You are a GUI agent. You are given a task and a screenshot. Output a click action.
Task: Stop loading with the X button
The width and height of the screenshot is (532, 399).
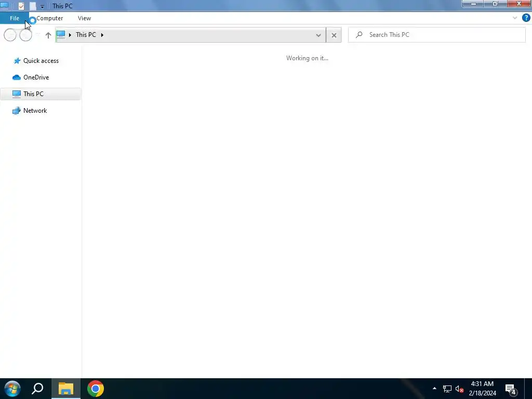tap(334, 35)
